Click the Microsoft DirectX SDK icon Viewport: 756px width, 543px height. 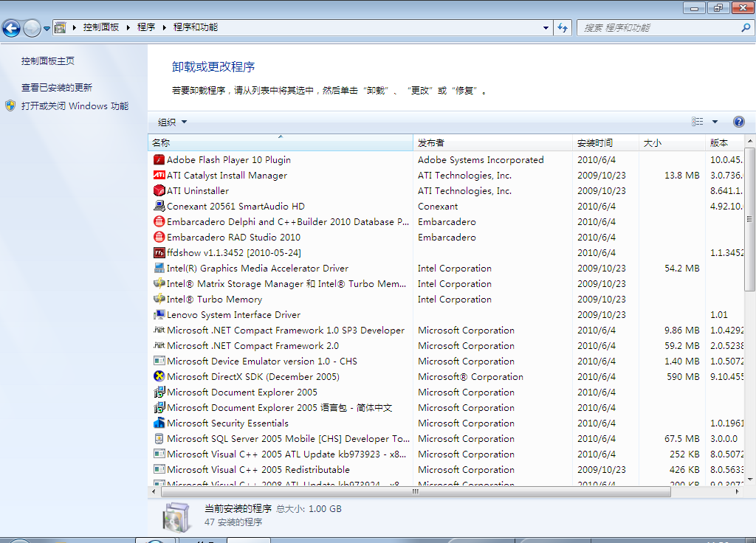(x=159, y=376)
